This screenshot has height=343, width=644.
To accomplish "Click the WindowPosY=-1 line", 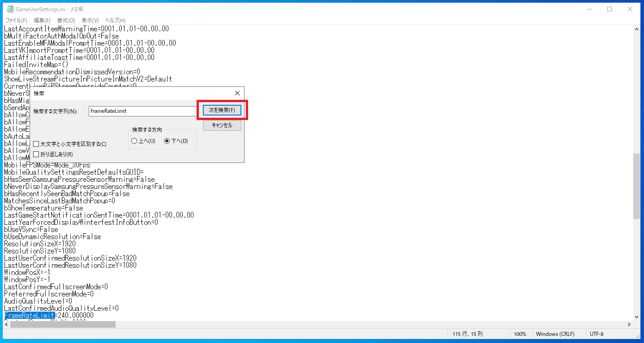I will (x=27, y=279).
